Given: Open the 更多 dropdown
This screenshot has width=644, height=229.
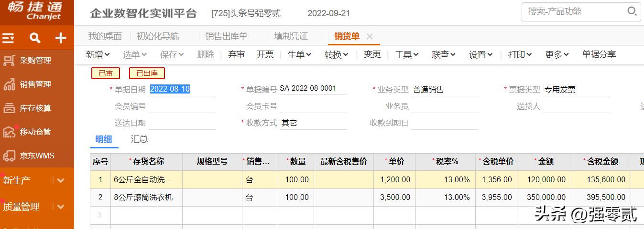Looking at the screenshot, I should [x=557, y=55].
